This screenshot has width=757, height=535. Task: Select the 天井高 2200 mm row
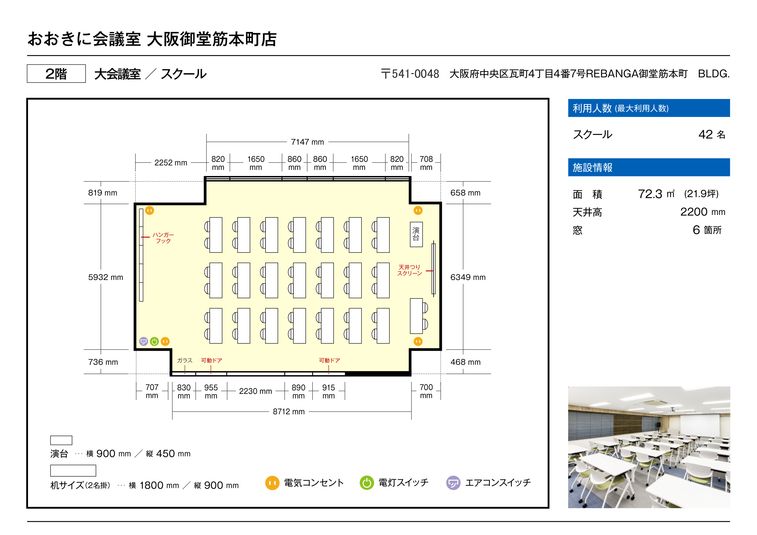pyautogui.click(x=649, y=212)
